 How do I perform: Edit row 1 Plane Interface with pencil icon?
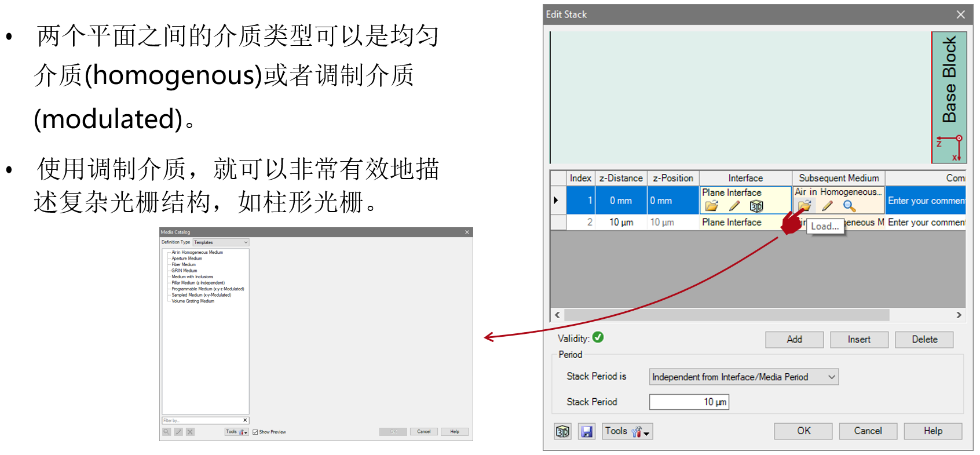tap(734, 206)
